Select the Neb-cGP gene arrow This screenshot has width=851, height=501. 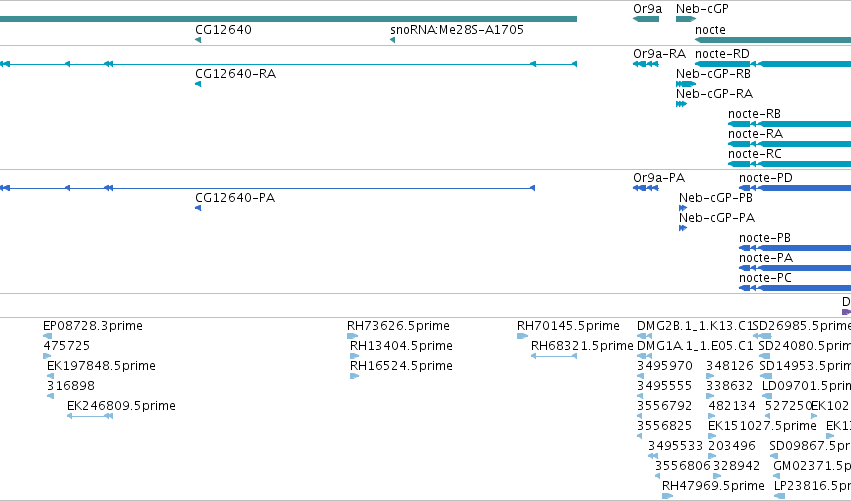pos(686,19)
